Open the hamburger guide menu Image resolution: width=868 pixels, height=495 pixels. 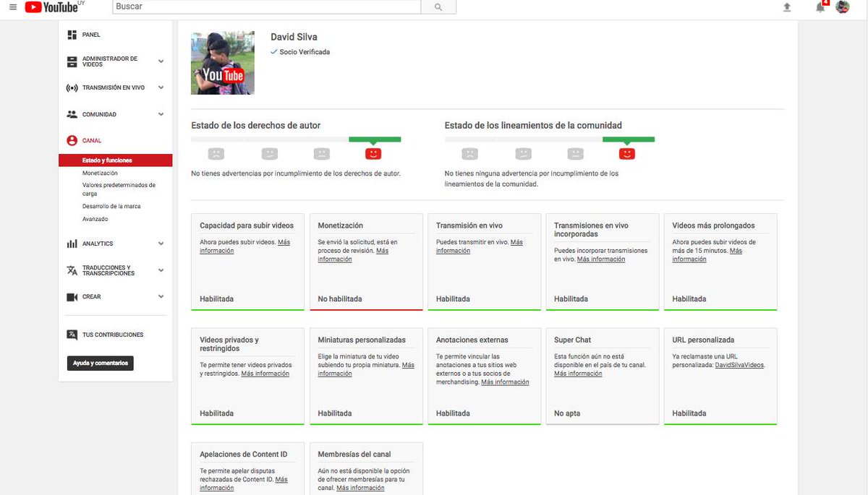tap(13, 7)
